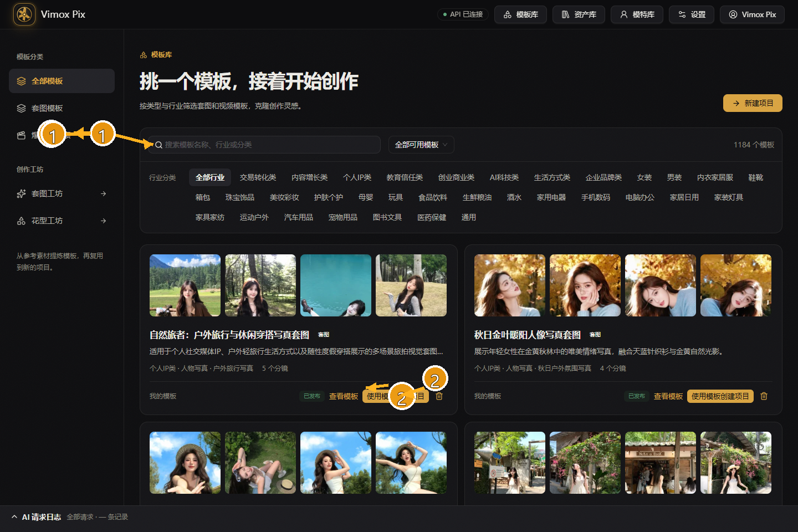The height and width of the screenshot is (532, 798).
Task: Select the 食品饮料 category
Action: (433, 197)
